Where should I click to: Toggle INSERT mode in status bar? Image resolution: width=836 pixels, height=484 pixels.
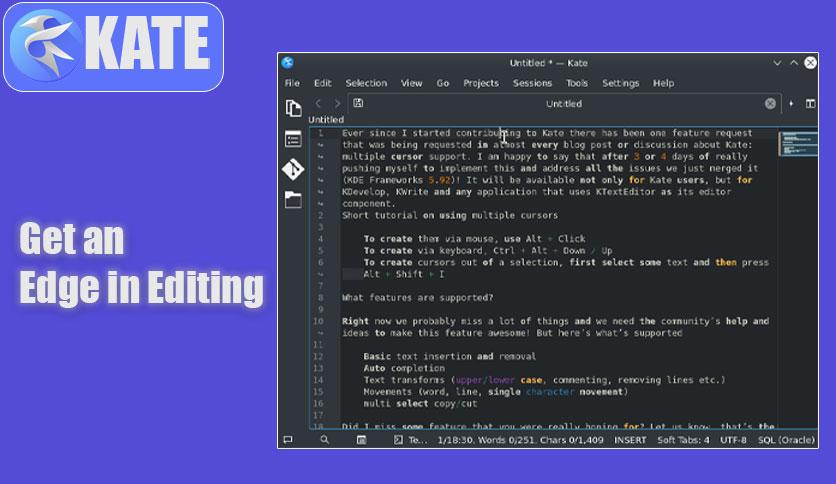tap(630, 440)
